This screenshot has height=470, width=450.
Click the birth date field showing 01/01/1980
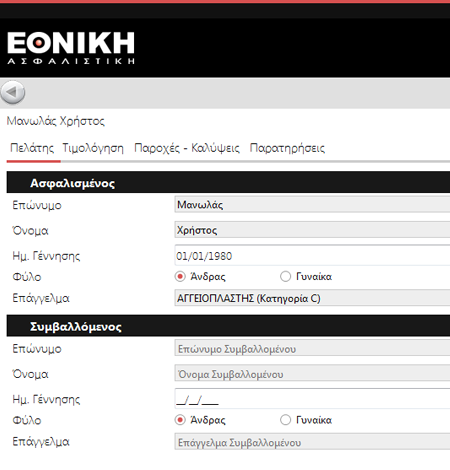(x=312, y=255)
